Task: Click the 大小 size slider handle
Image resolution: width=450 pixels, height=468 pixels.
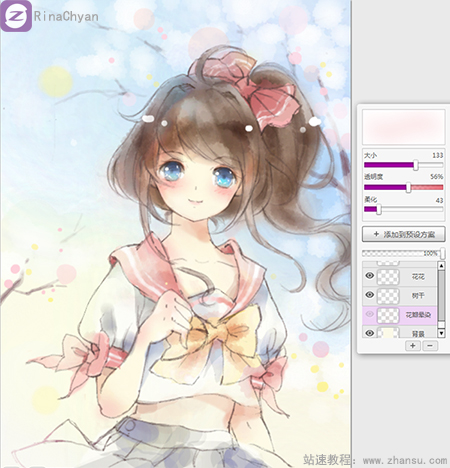Action: (416, 165)
